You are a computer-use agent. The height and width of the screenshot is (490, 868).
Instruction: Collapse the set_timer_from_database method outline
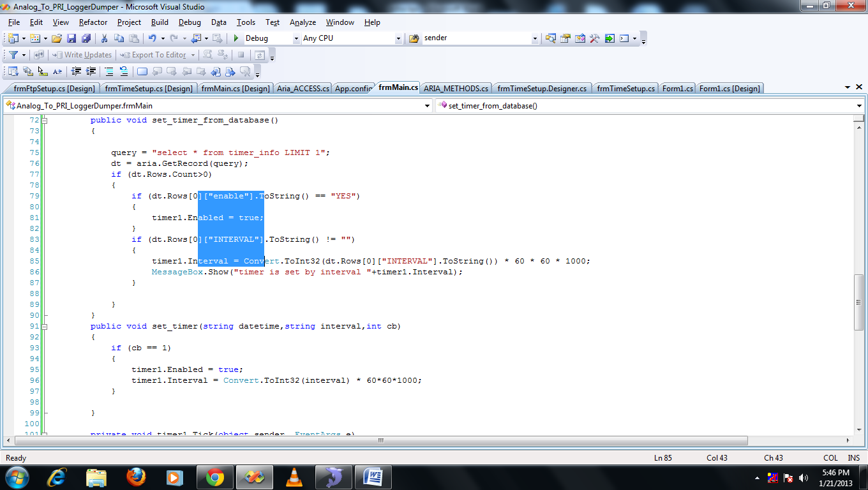pyautogui.click(x=44, y=120)
